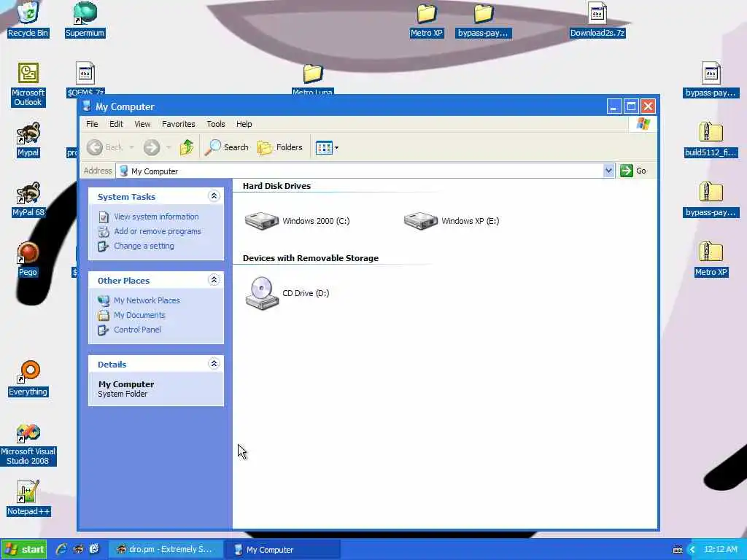Click the taskbar clock 12:12 AM

coord(720,550)
